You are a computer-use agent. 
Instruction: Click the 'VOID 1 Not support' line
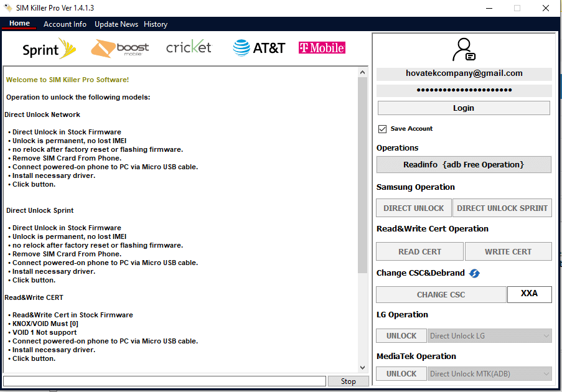click(44, 332)
